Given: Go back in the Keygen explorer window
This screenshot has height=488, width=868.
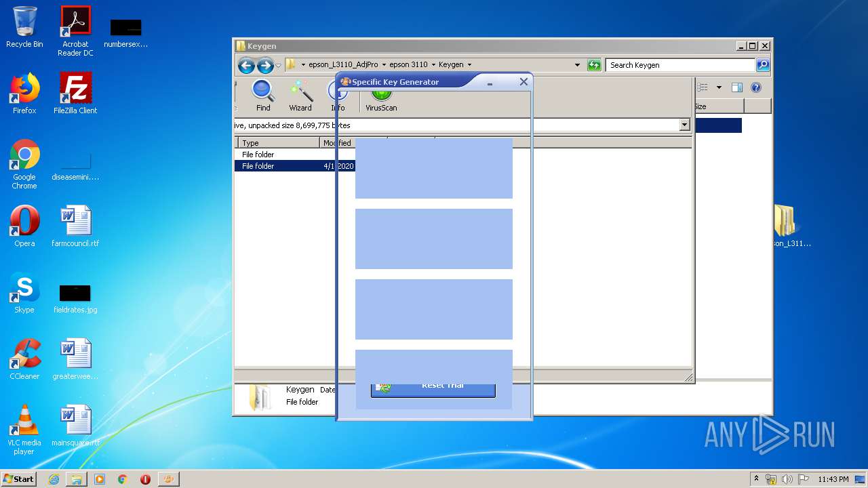Looking at the screenshot, I should [x=246, y=65].
